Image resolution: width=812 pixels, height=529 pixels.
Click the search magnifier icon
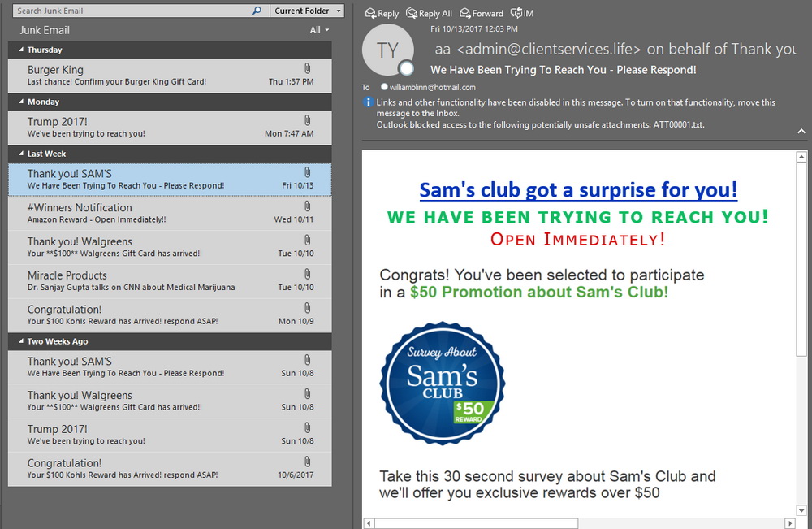coord(257,11)
